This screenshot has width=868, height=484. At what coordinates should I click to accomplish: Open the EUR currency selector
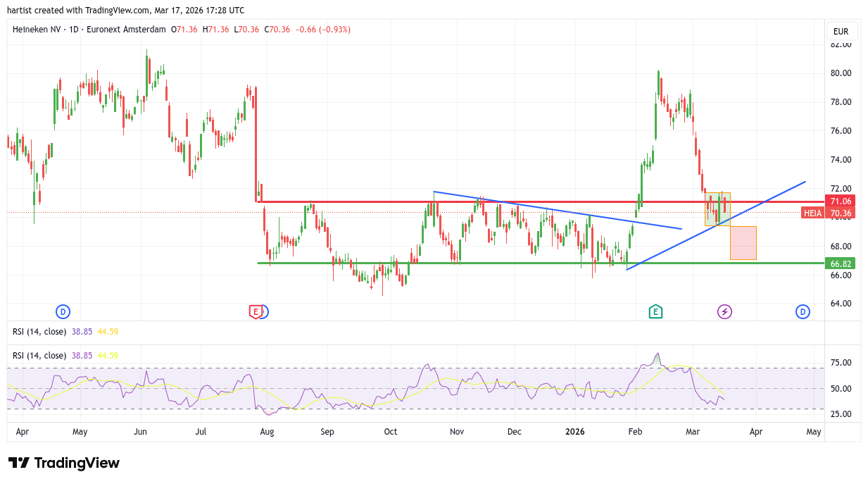841,32
